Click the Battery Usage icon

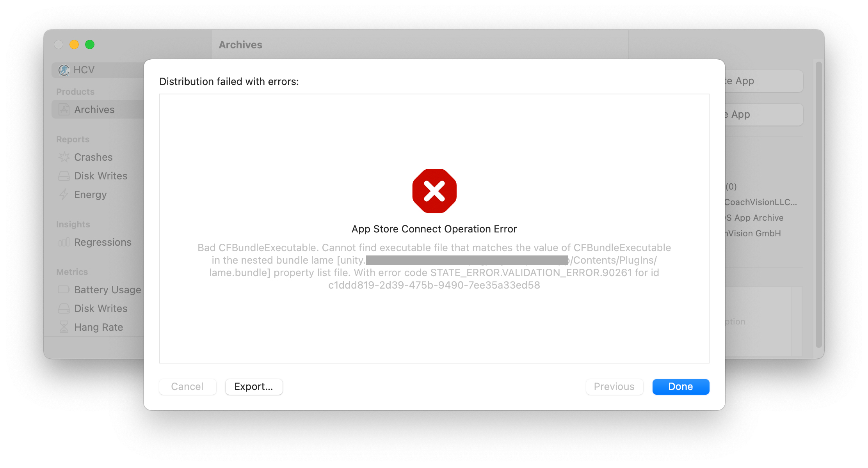pos(64,290)
